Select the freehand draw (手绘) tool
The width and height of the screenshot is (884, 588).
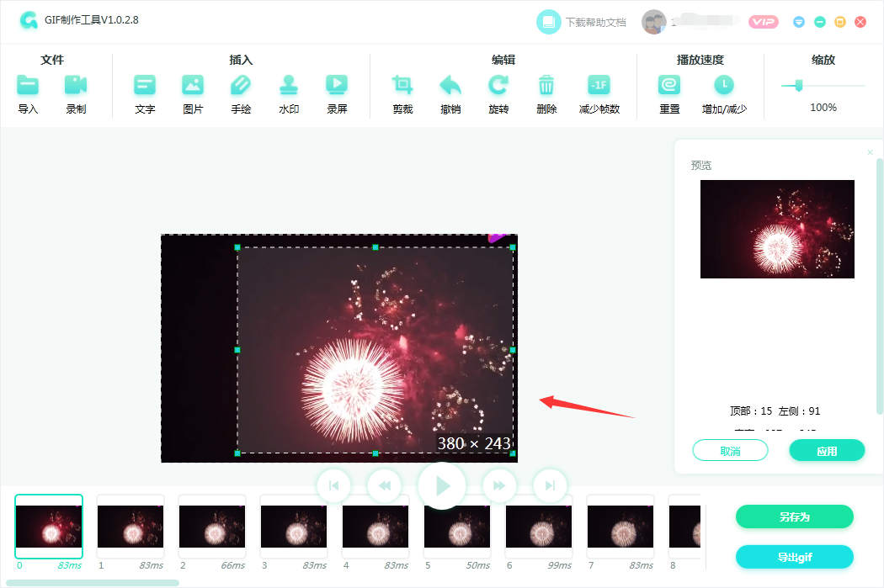tap(241, 85)
